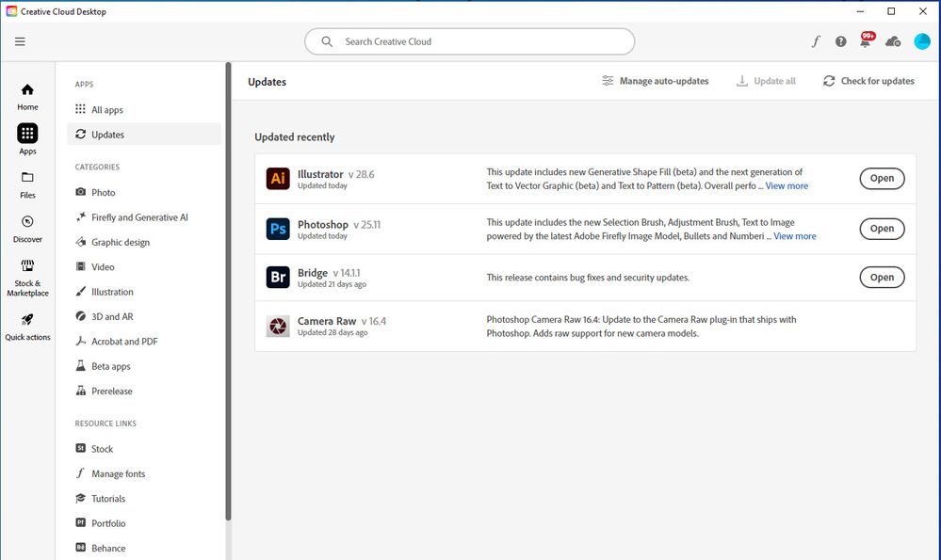Image resolution: width=941 pixels, height=560 pixels.
Task: Open the hamburger menu icon
Action: (20, 41)
